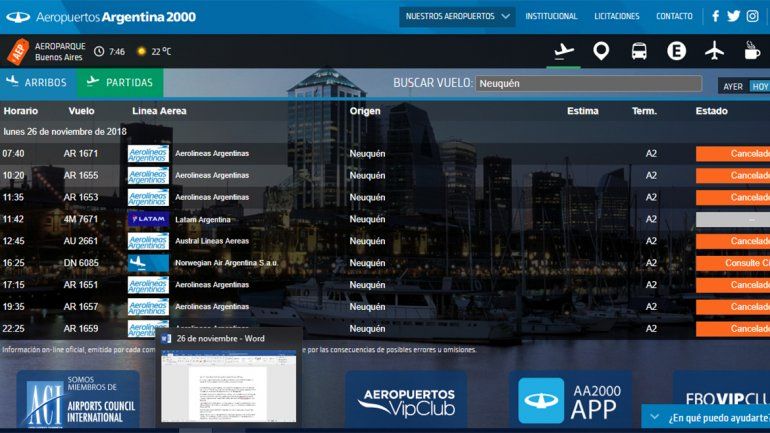Viewport: 770px width, 433px height.
Task: Click the Horario column header
Action: tap(21, 111)
